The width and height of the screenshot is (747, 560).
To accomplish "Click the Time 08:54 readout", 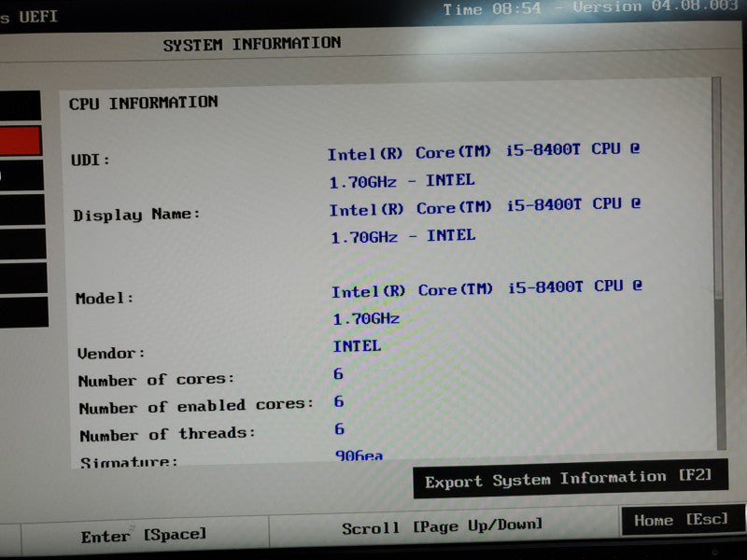I will point(492,9).
